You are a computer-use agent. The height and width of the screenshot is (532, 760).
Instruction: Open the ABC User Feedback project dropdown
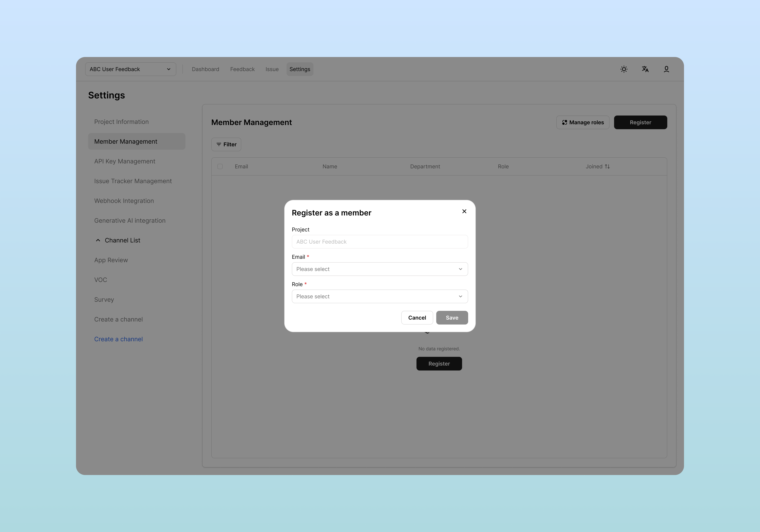[130, 69]
